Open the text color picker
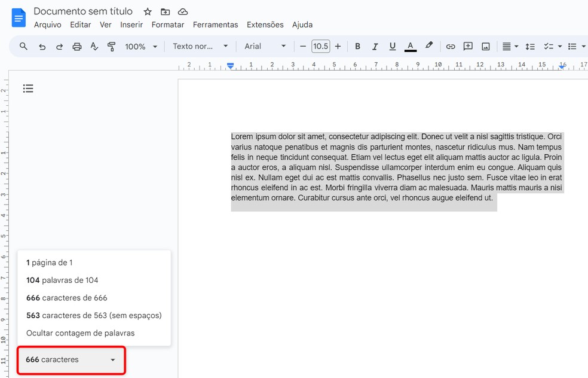 point(411,47)
